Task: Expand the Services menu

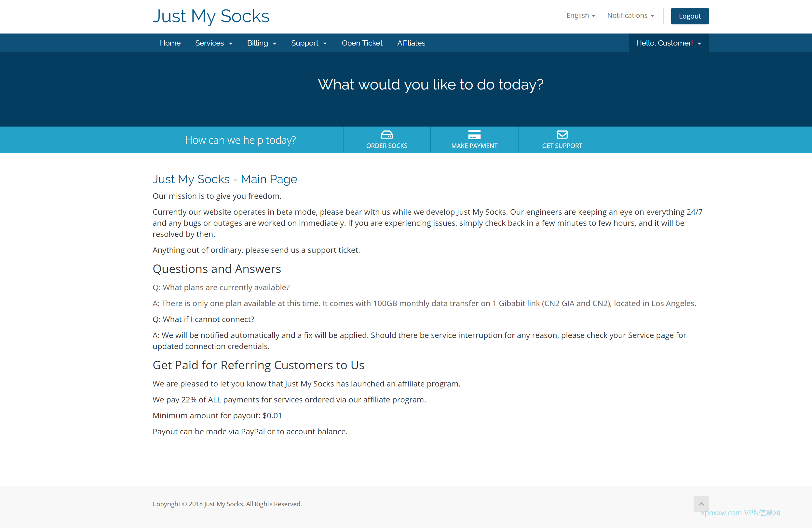Action: 214,43
